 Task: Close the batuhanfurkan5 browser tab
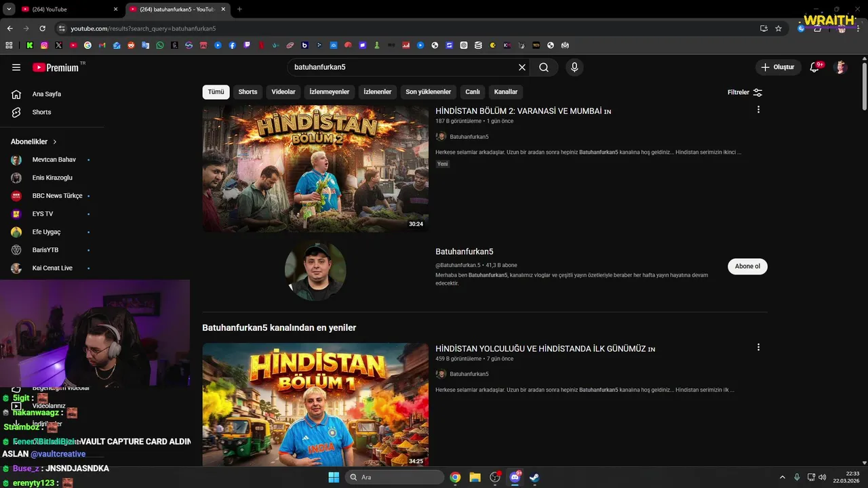(223, 9)
